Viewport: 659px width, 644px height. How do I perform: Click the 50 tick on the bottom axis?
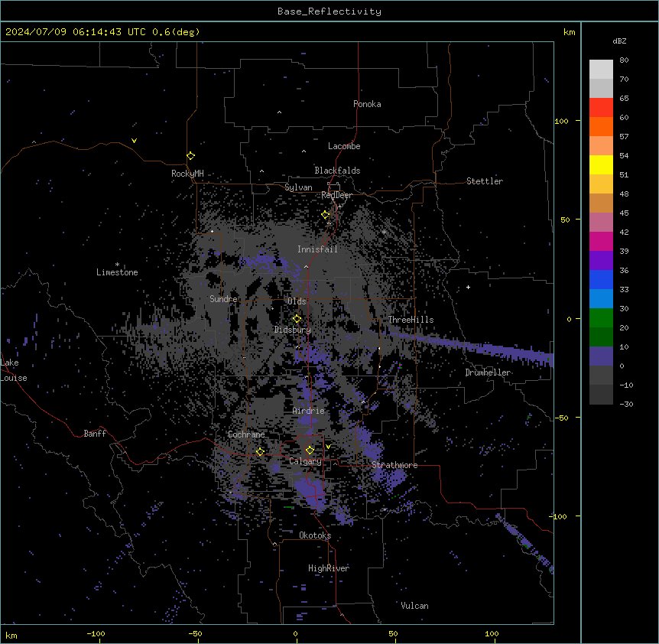[393, 633]
